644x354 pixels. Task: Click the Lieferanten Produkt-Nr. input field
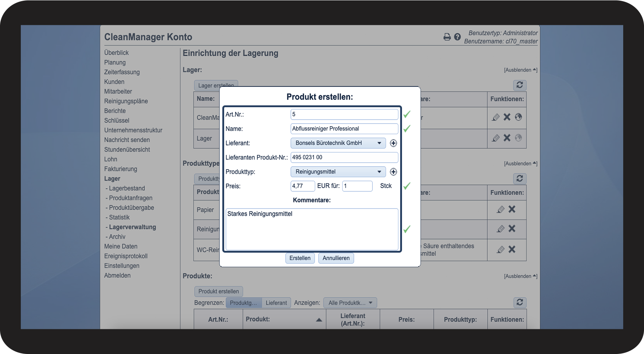[x=344, y=157]
